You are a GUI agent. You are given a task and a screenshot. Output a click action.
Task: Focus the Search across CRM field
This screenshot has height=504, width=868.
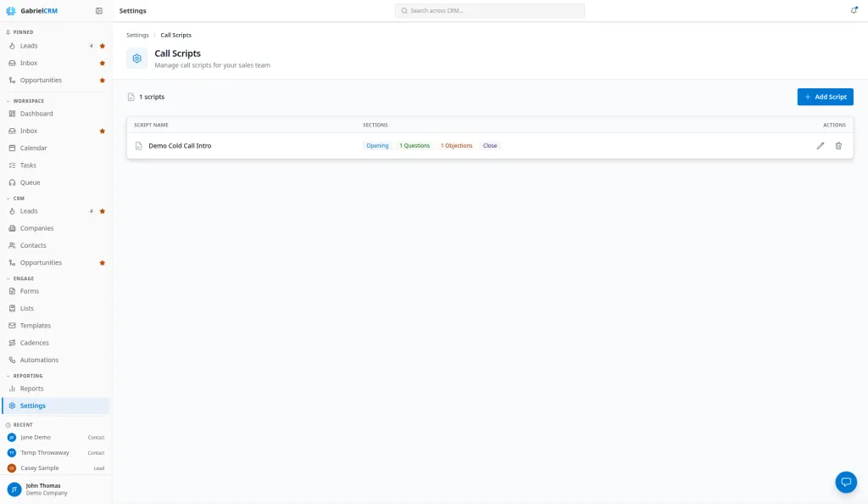click(489, 10)
